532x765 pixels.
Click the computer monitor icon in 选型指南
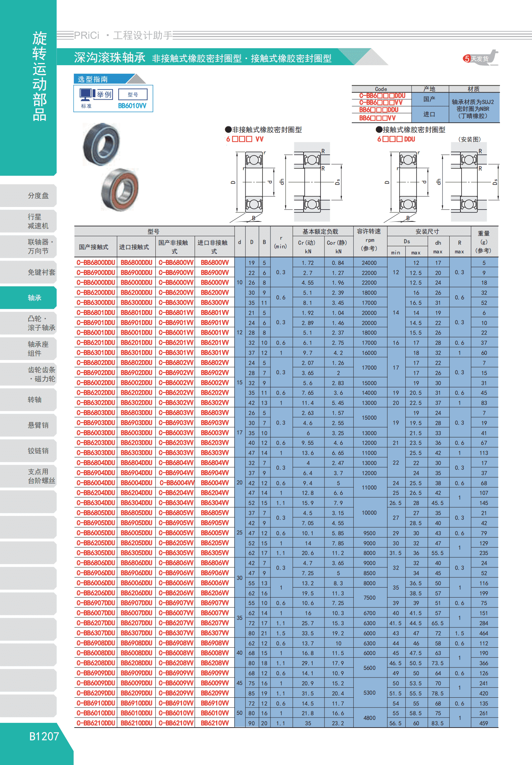pos(86,95)
